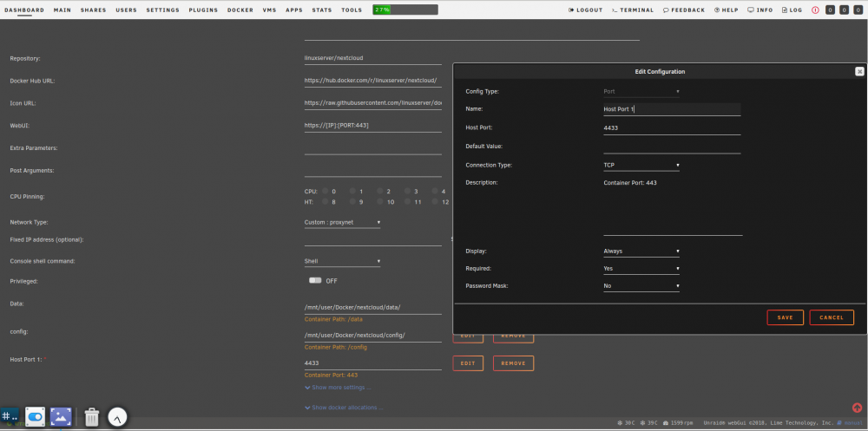Toggle the Privileged switch on

316,280
